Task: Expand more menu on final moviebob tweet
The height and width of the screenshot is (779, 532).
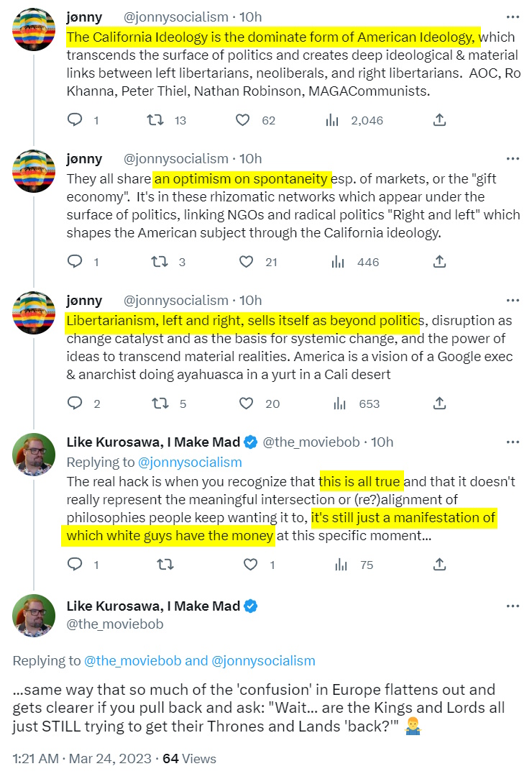Action: [512, 606]
